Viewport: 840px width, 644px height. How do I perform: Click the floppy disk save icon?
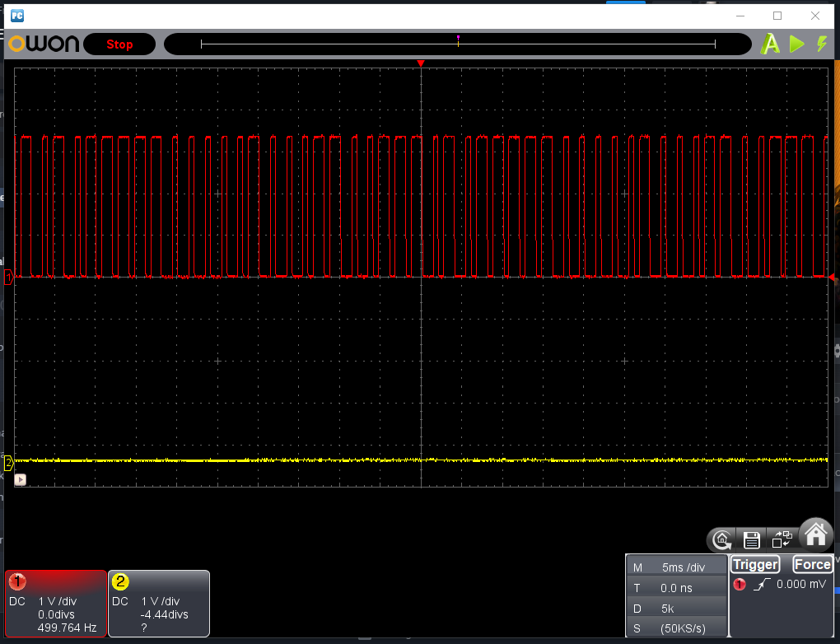[752, 539]
